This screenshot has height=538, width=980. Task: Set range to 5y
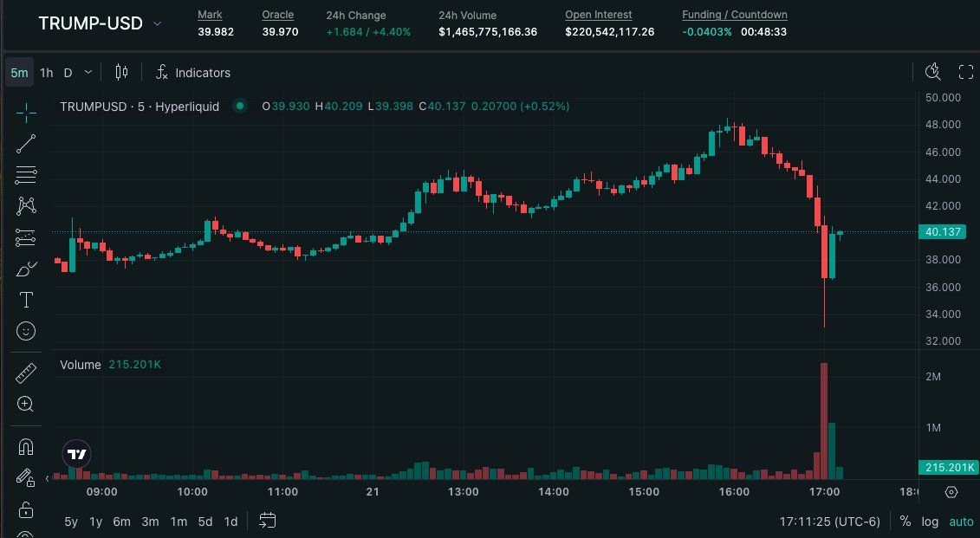71,522
